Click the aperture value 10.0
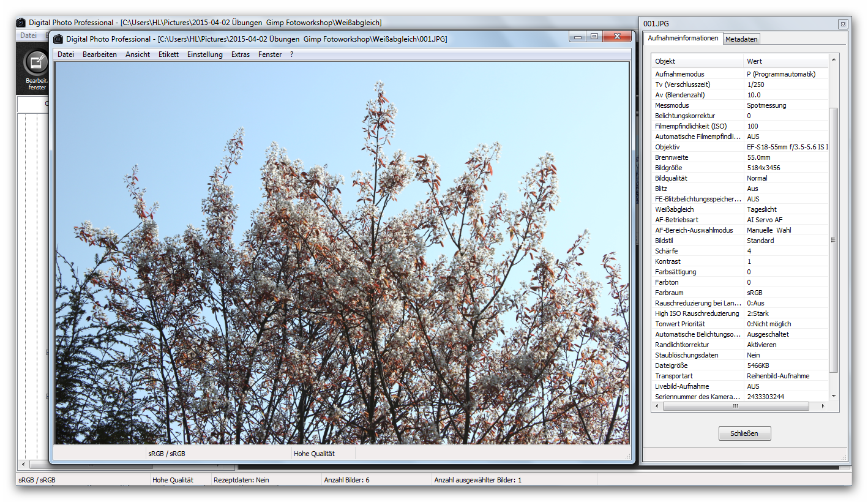868x502 pixels. (x=754, y=95)
